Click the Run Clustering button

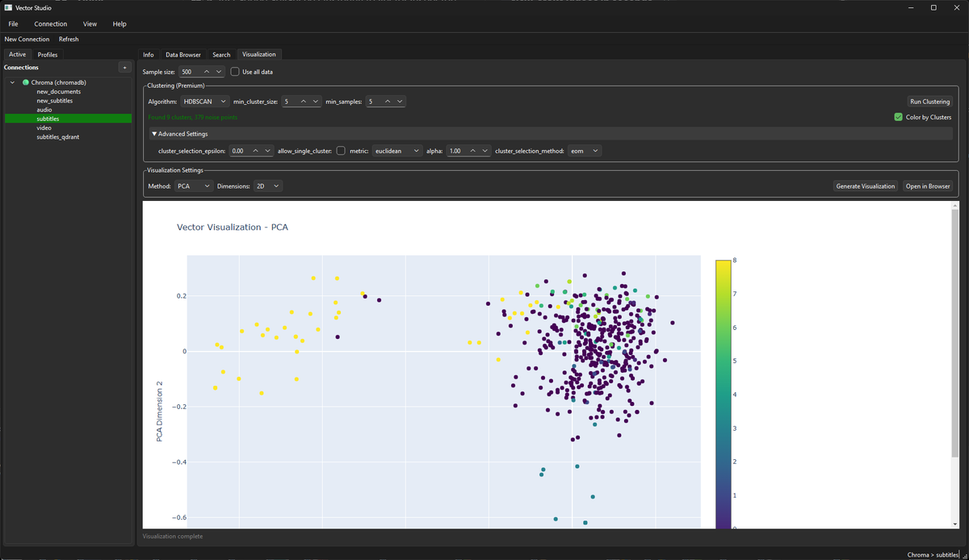[x=929, y=102]
